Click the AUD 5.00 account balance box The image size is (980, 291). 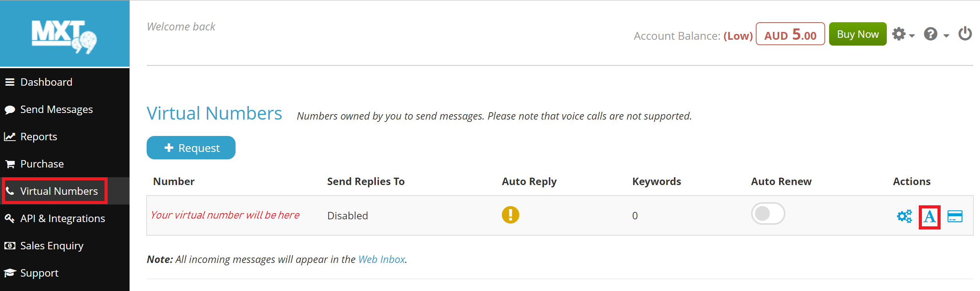(x=790, y=34)
